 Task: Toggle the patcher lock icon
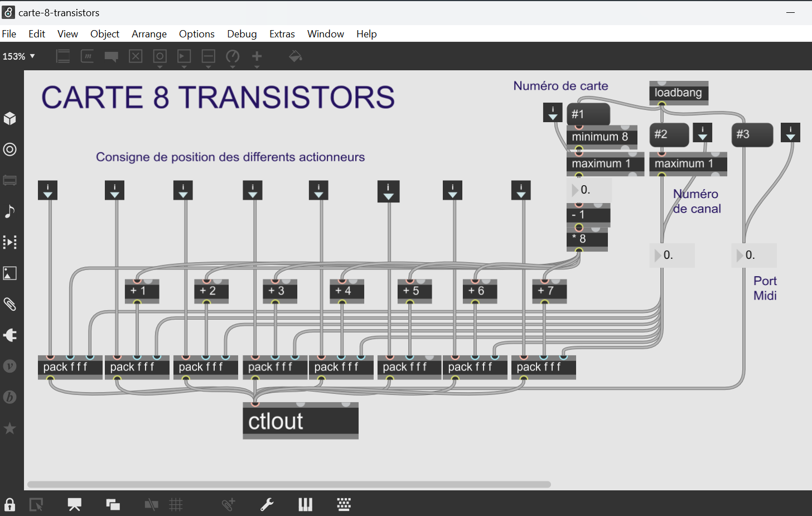point(10,505)
